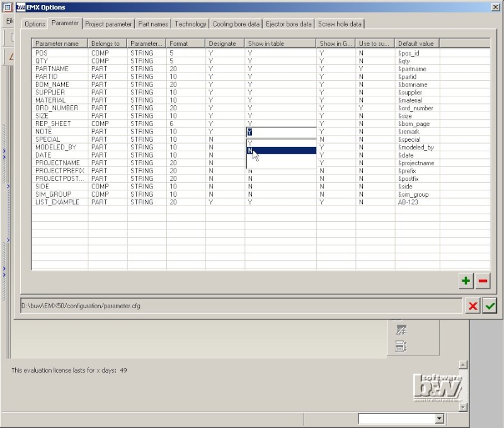Viewport: 504px width, 428px height.
Task: Click the &bom_page default value cell
Action: (417, 124)
